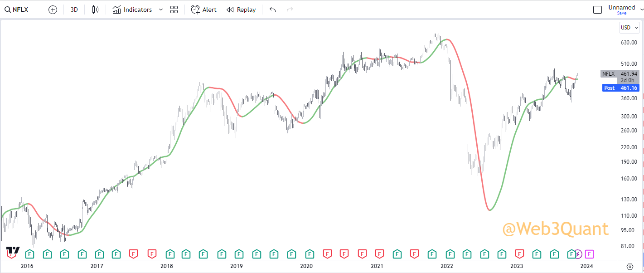The width and height of the screenshot is (644, 273).
Task: Click the Unnamed layout name
Action: pos(621,7)
